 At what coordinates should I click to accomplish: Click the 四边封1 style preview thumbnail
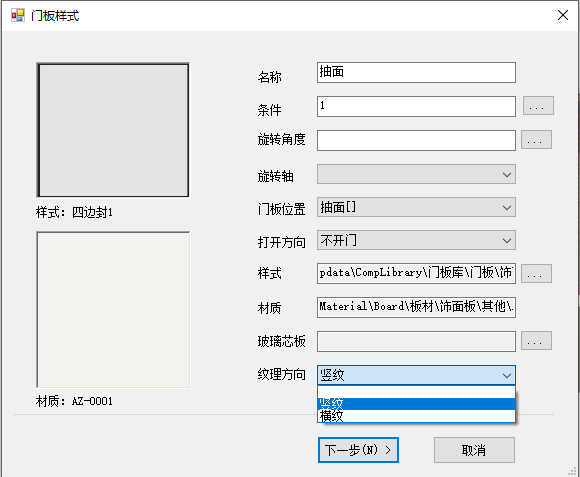[x=113, y=130]
